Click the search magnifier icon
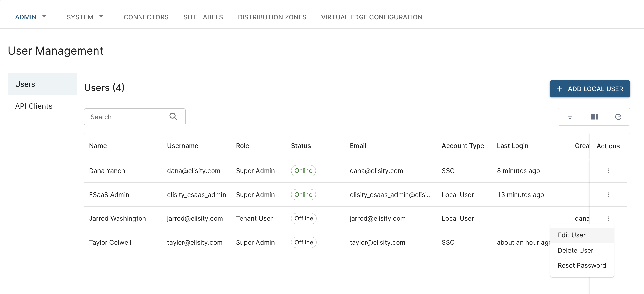This screenshot has width=644, height=294. click(174, 117)
